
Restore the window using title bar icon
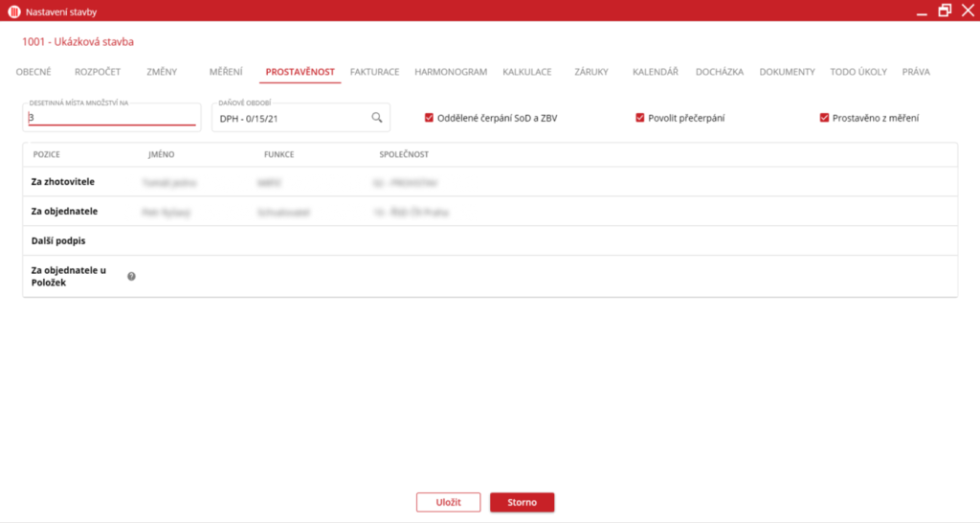point(945,11)
